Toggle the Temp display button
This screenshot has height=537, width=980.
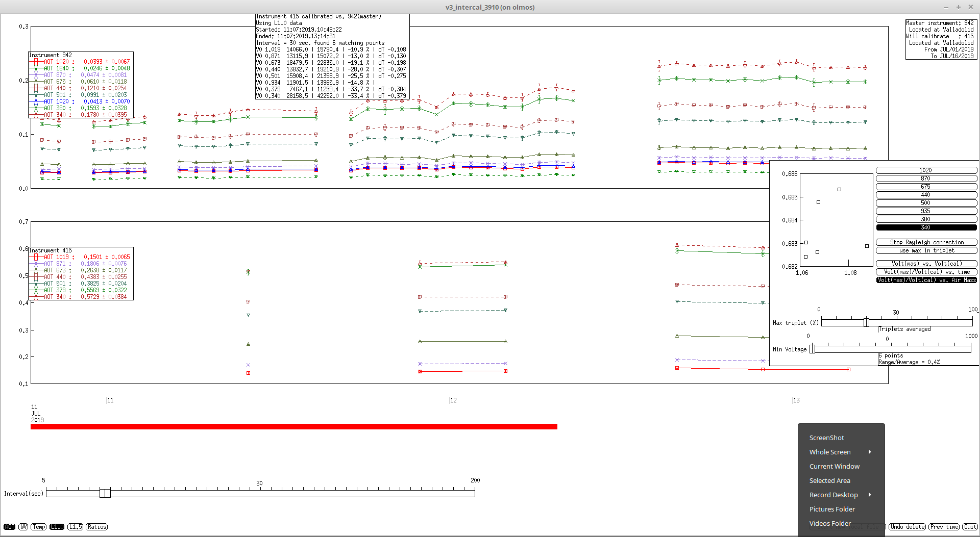pyautogui.click(x=39, y=527)
